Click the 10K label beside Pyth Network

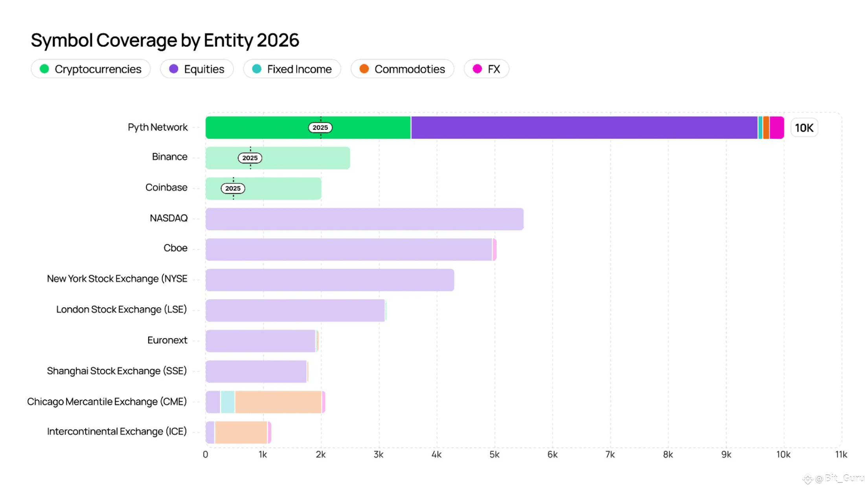804,128
